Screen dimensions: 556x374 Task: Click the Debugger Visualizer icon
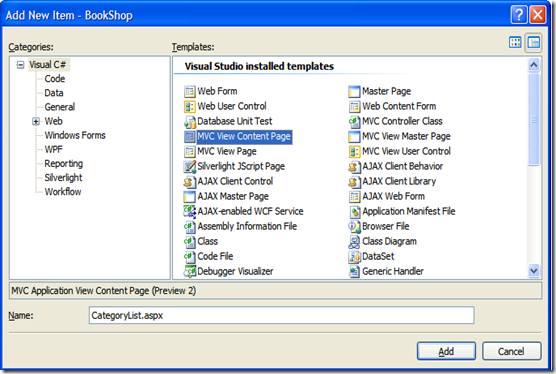click(x=189, y=272)
